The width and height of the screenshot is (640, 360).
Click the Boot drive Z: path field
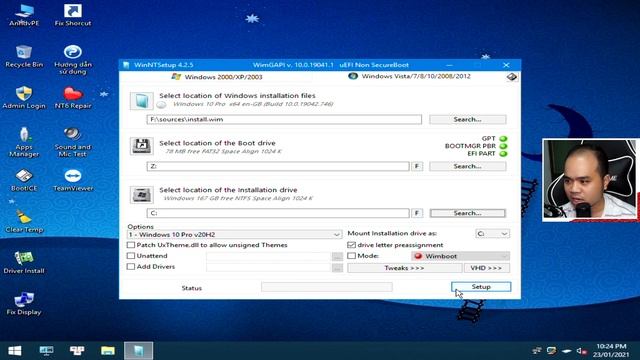coord(278,166)
